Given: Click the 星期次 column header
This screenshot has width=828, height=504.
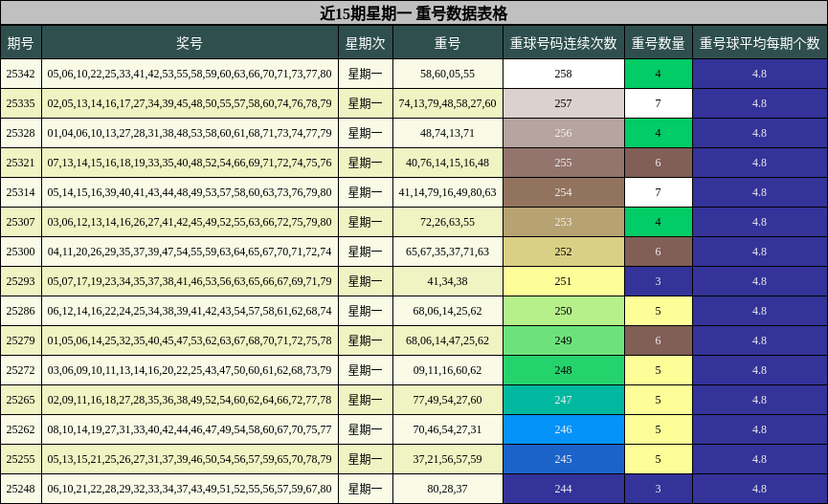Looking at the screenshot, I should (x=366, y=43).
